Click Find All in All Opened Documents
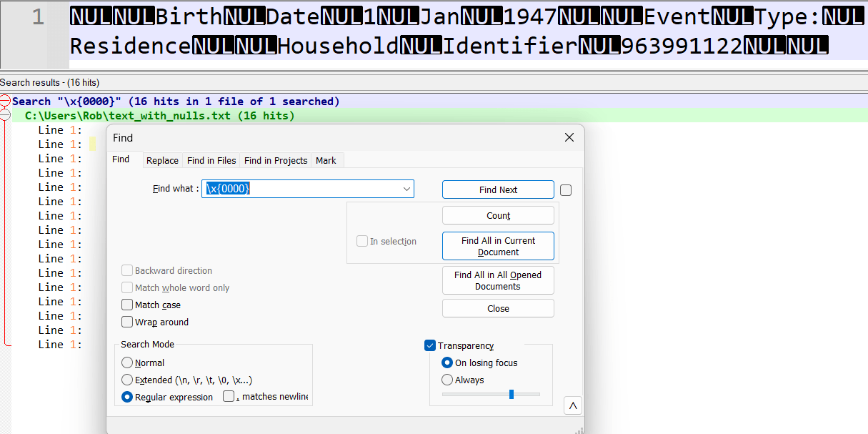 coord(498,280)
